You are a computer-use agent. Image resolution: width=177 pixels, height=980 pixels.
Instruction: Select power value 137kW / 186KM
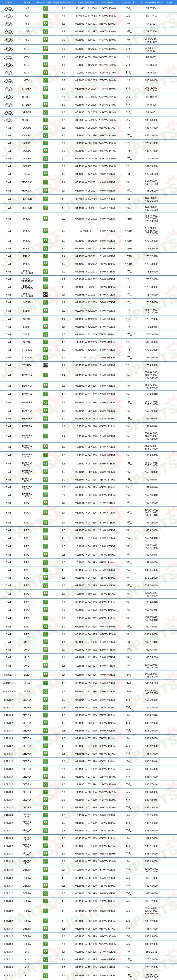pyautogui.click(x=107, y=944)
